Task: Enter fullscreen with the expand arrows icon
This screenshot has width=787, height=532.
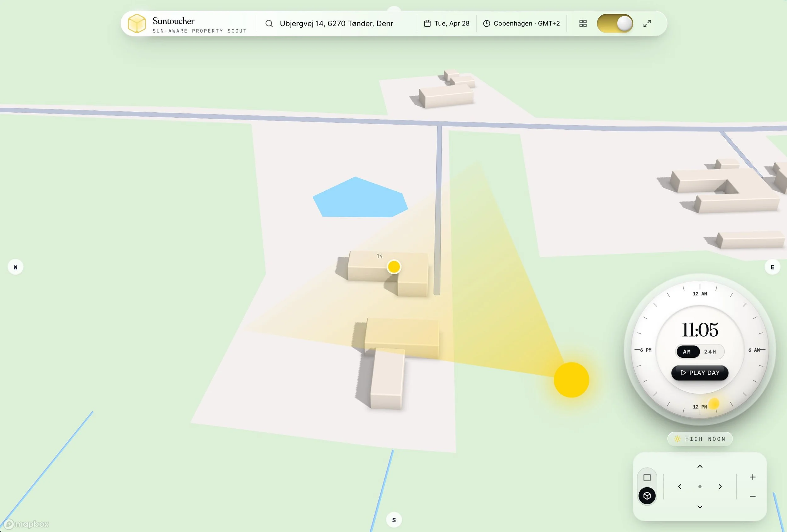Action: coord(647,23)
